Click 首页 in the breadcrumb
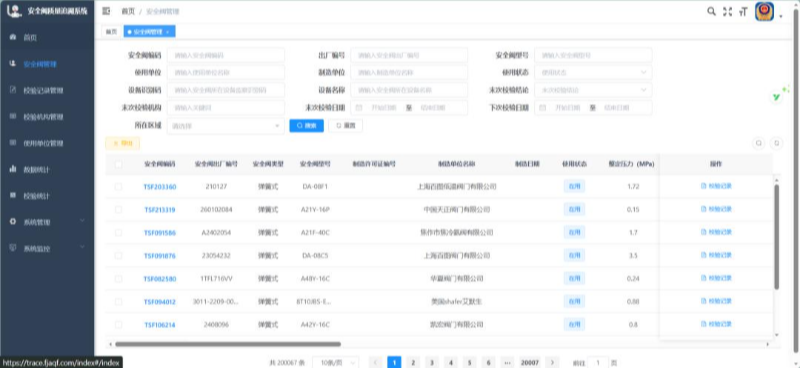The image size is (800, 369). [128, 11]
